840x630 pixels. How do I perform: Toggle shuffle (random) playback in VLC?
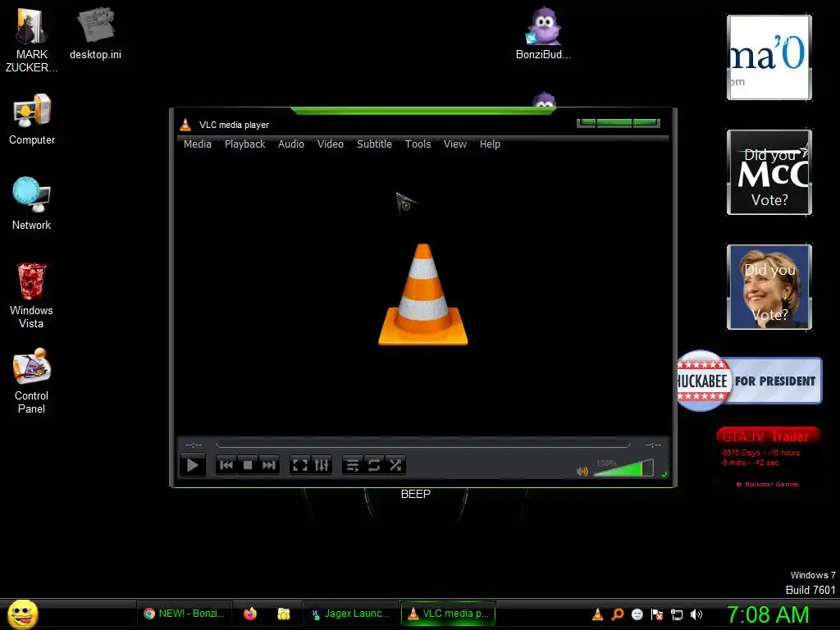point(395,465)
